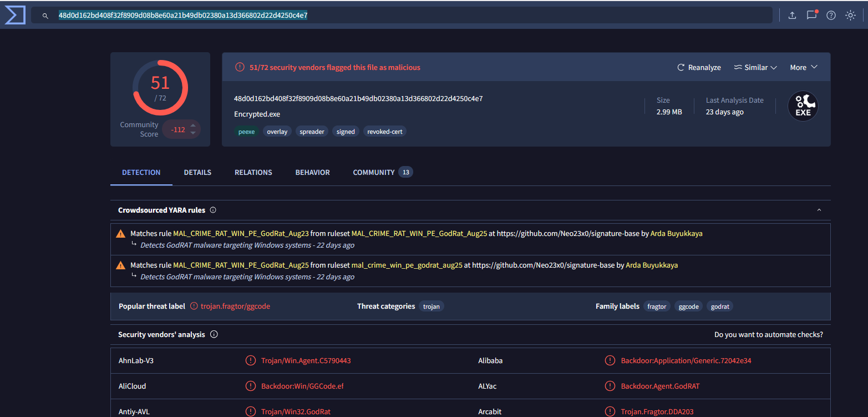Select the overlay tag

pos(277,132)
